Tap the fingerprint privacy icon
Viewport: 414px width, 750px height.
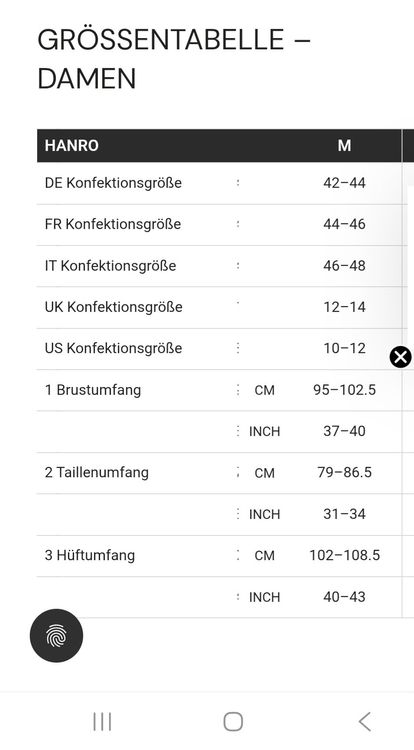[x=56, y=636]
